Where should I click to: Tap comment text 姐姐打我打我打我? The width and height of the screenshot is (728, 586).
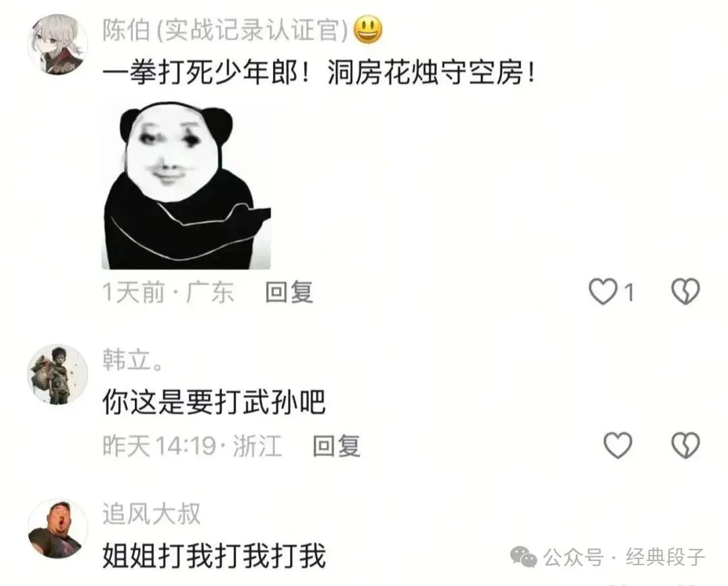214,556
